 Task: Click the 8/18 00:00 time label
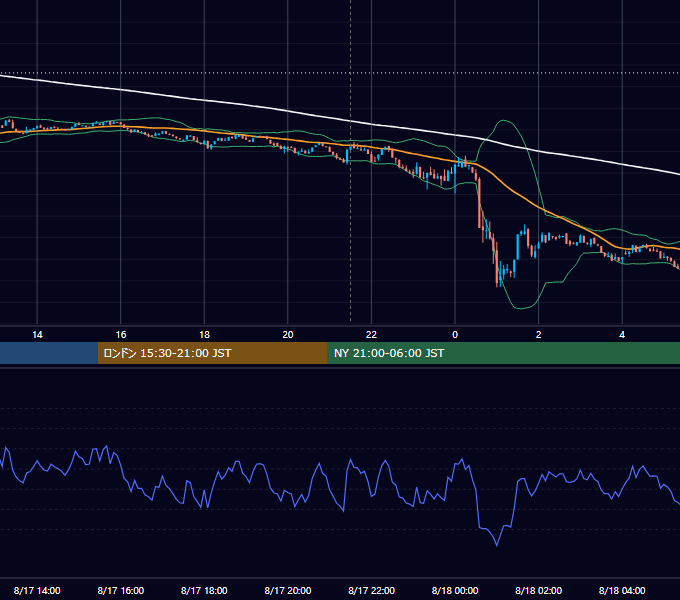coord(455,590)
